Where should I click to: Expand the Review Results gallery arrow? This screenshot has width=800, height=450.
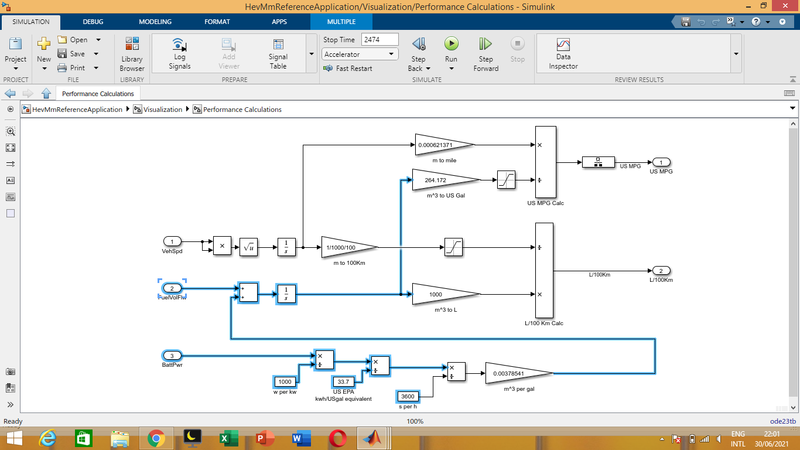tap(736, 54)
